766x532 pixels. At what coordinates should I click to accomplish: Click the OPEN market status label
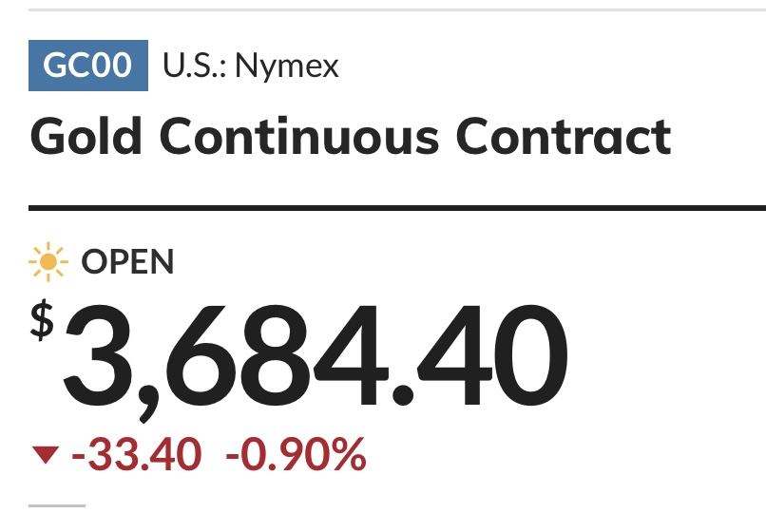click(127, 262)
